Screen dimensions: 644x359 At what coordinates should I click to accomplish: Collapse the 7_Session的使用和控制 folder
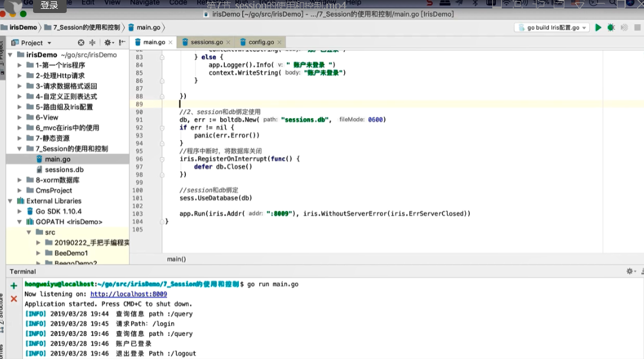coord(20,149)
